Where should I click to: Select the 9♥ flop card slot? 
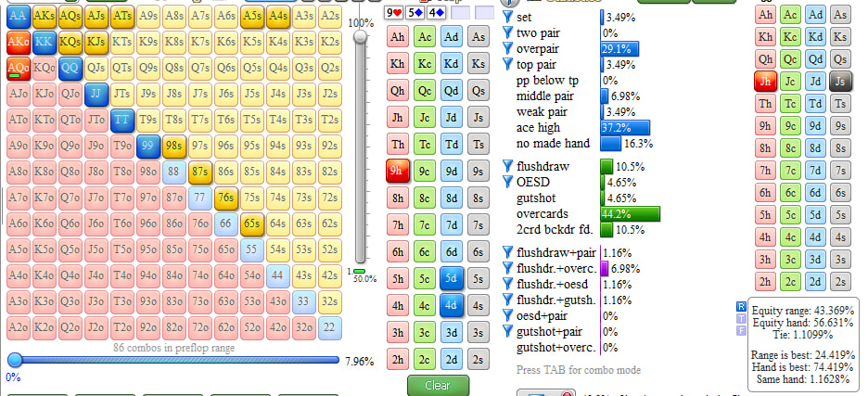coord(394,13)
